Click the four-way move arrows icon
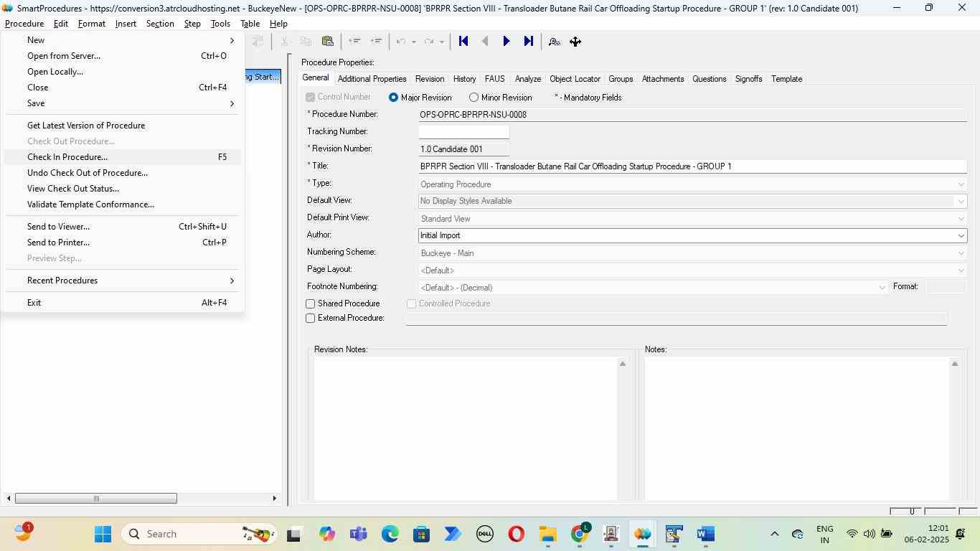Viewport: 980px width, 551px height. point(575,42)
